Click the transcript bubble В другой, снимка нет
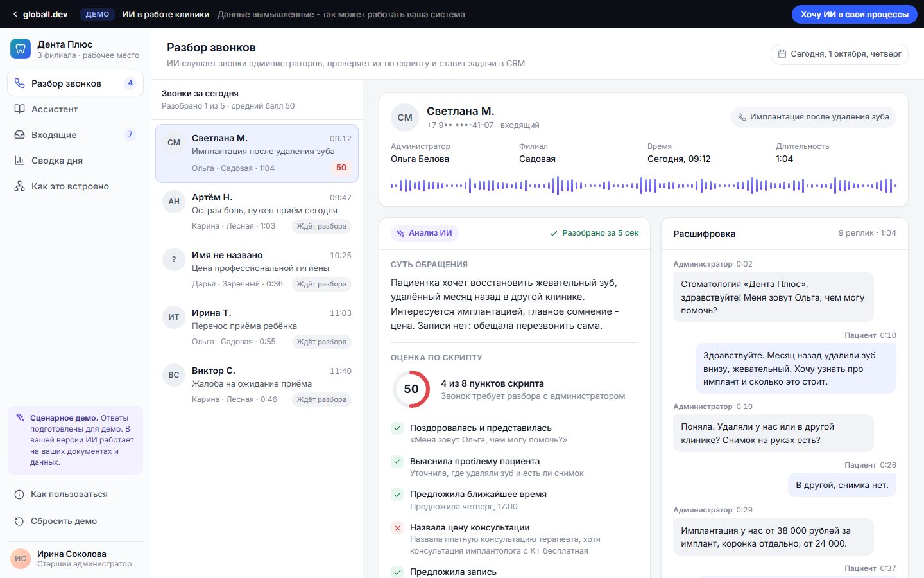Screen dimensions: 924x578 (842, 486)
